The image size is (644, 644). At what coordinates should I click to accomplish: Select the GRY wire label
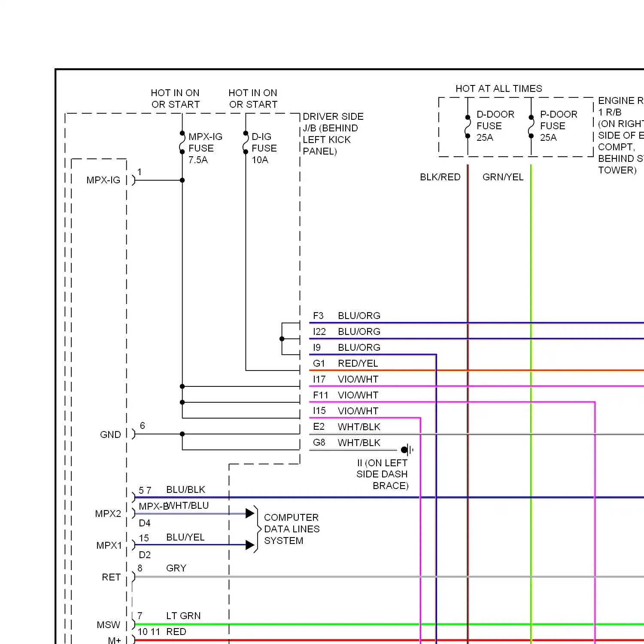pyautogui.click(x=176, y=568)
